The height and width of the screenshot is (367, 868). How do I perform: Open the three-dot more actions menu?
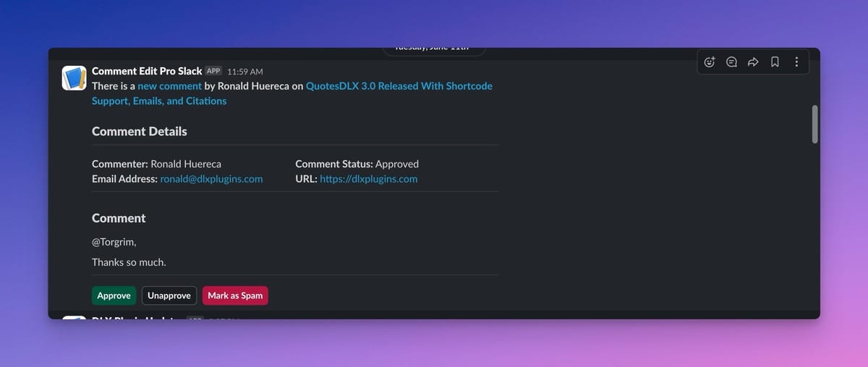pos(796,62)
